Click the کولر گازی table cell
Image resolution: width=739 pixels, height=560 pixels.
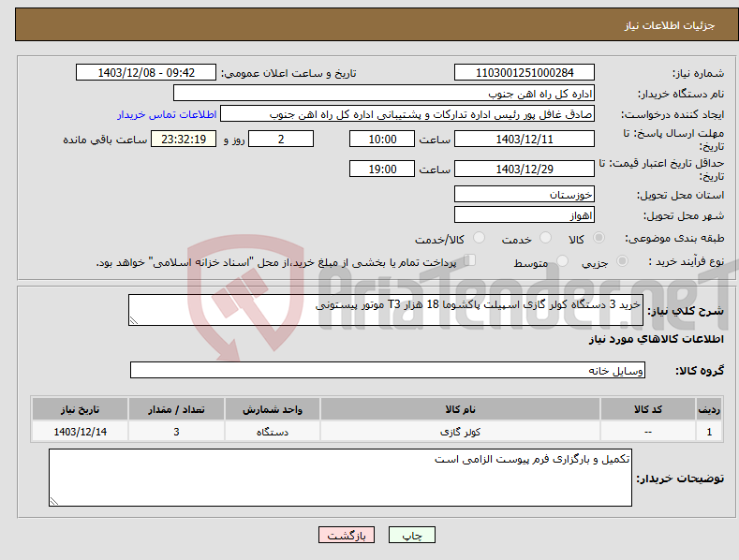click(x=460, y=432)
